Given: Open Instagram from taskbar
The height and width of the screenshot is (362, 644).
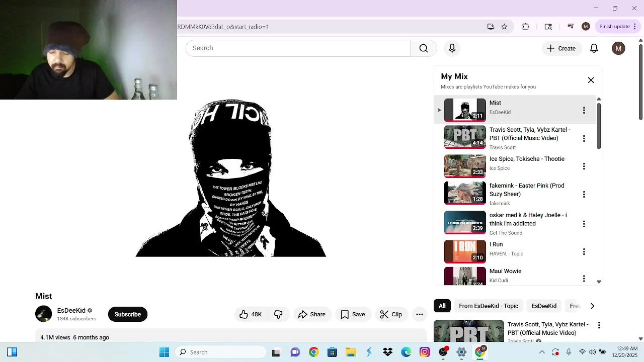Looking at the screenshot, I should [425, 352].
